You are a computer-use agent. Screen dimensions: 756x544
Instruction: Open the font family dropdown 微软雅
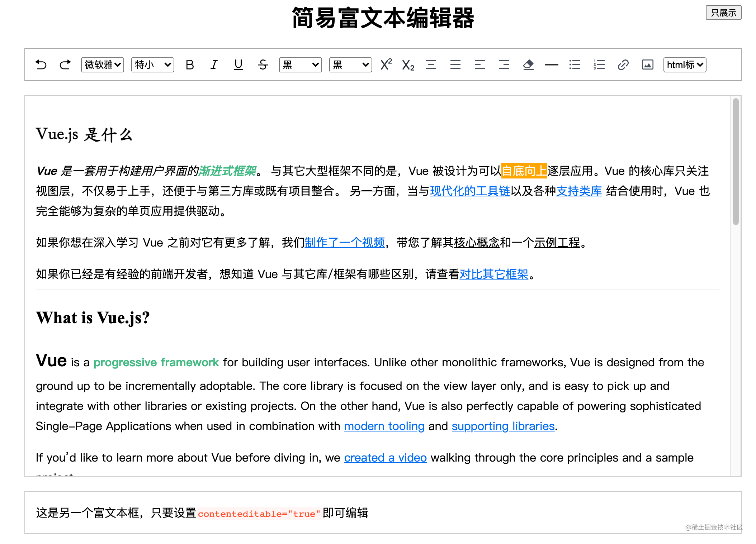coord(103,65)
